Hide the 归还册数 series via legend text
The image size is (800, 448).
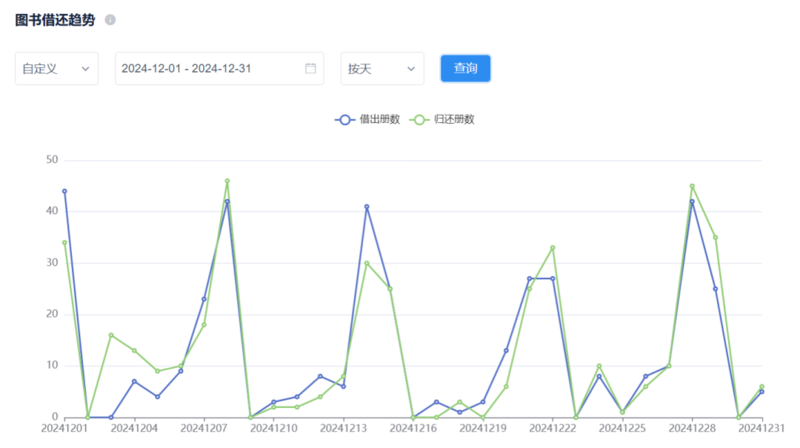pyautogui.click(x=455, y=119)
